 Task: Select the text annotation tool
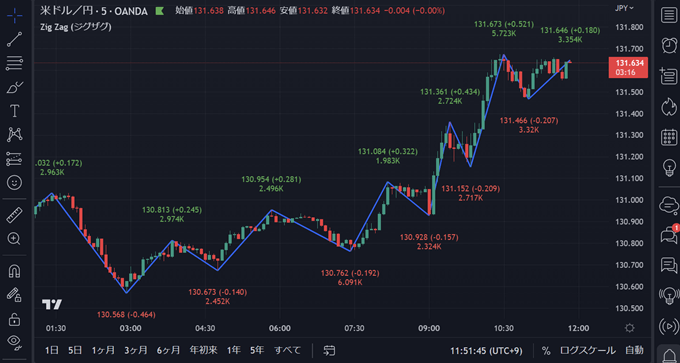(14, 111)
